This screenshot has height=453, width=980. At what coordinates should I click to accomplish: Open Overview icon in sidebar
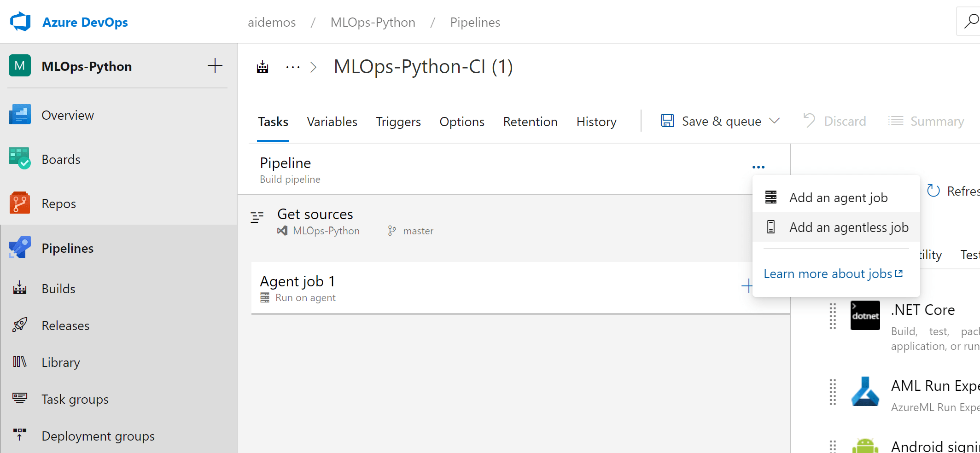coord(20,115)
